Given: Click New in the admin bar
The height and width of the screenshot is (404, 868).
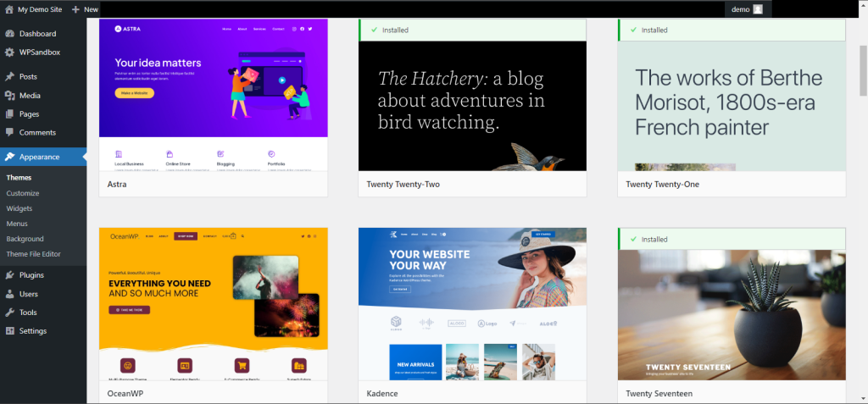Looking at the screenshot, I should (x=91, y=9).
